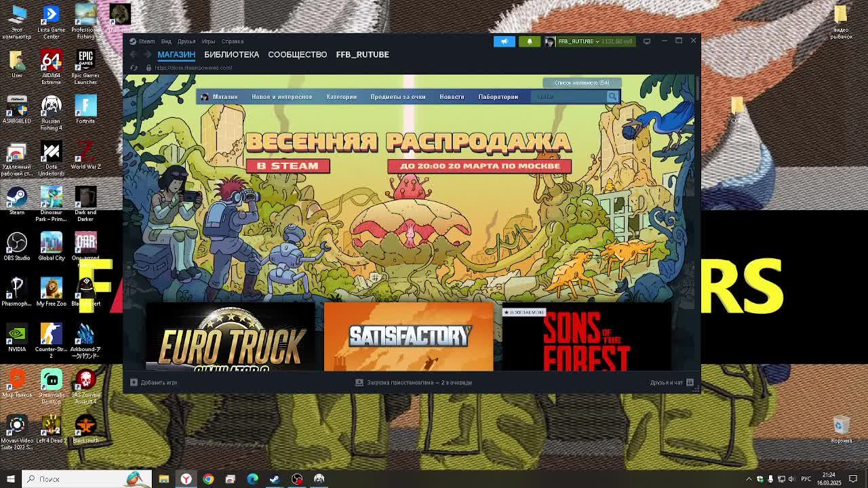Reload the Steam store page
This screenshot has height=488, width=868.
pyautogui.click(x=134, y=68)
